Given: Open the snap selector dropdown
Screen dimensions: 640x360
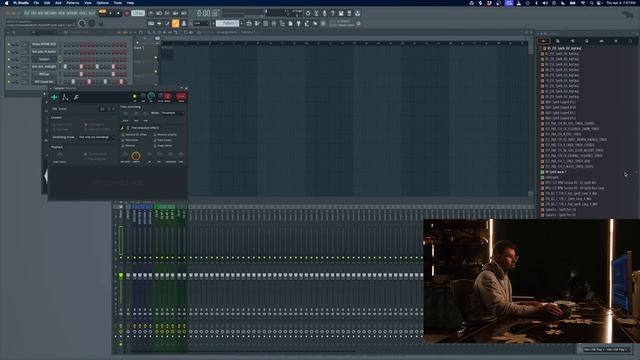Looking at the screenshot, I should click(x=201, y=23).
